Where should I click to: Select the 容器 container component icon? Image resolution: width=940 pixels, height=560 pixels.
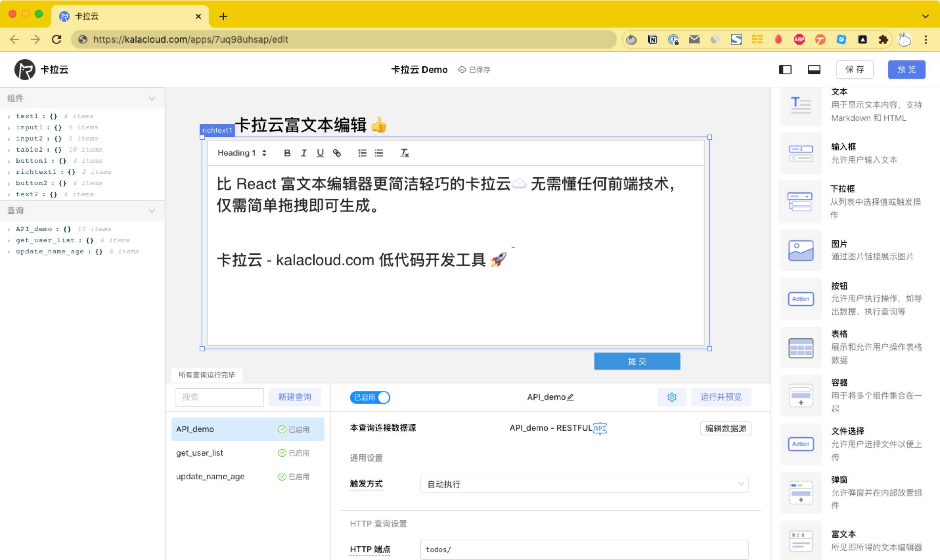(x=801, y=396)
